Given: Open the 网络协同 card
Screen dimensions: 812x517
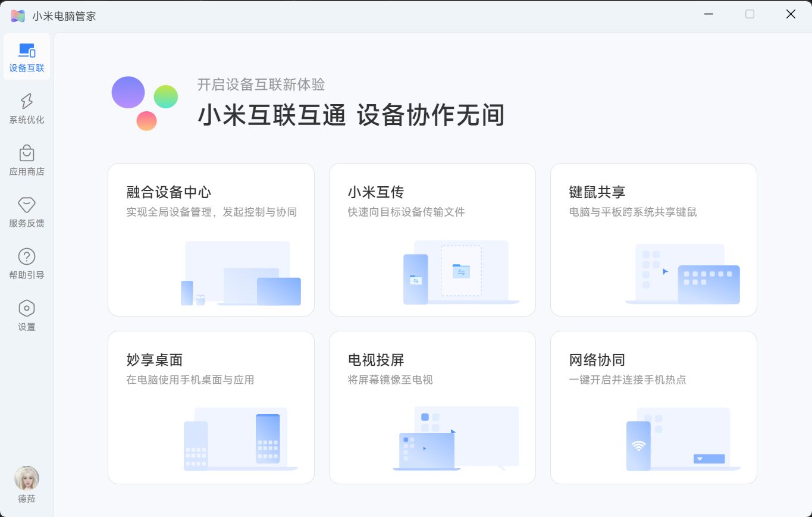Looking at the screenshot, I should (x=654, y=408).
